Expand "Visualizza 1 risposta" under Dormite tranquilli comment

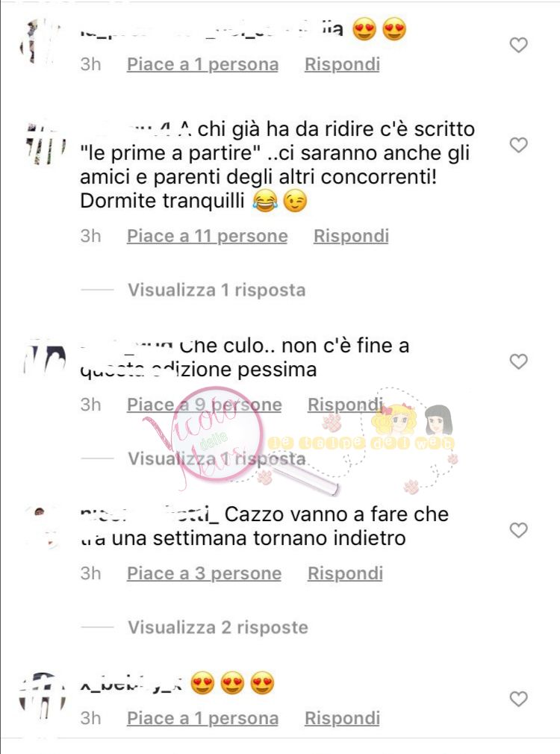click(217, 290)
